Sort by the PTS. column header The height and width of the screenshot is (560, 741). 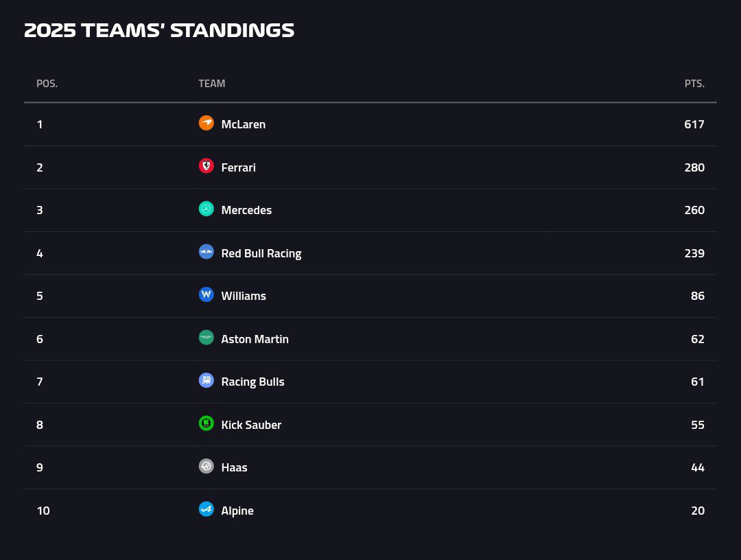click(x=694, y=84)
